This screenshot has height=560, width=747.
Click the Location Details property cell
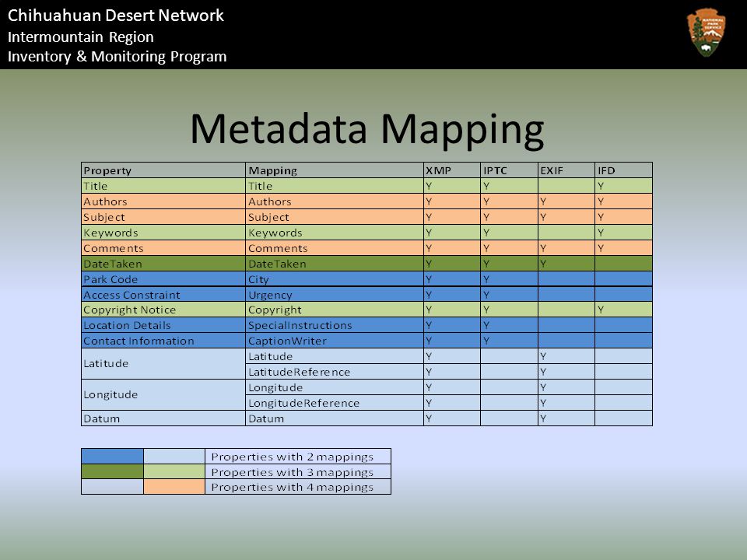click(x=163, y=325)
